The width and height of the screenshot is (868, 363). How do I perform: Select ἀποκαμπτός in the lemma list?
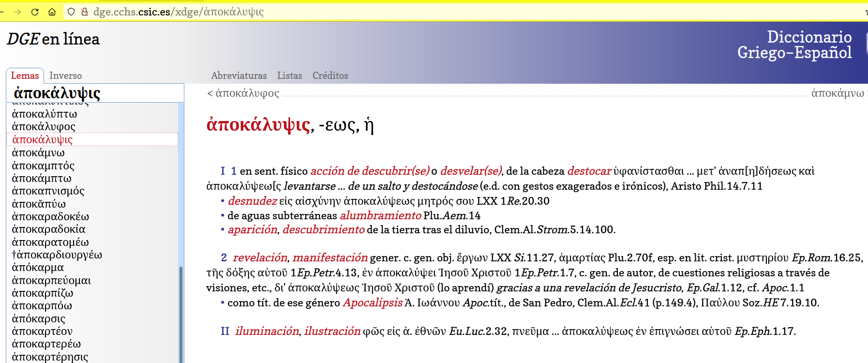pyautogui.click(x=43, y=166)
